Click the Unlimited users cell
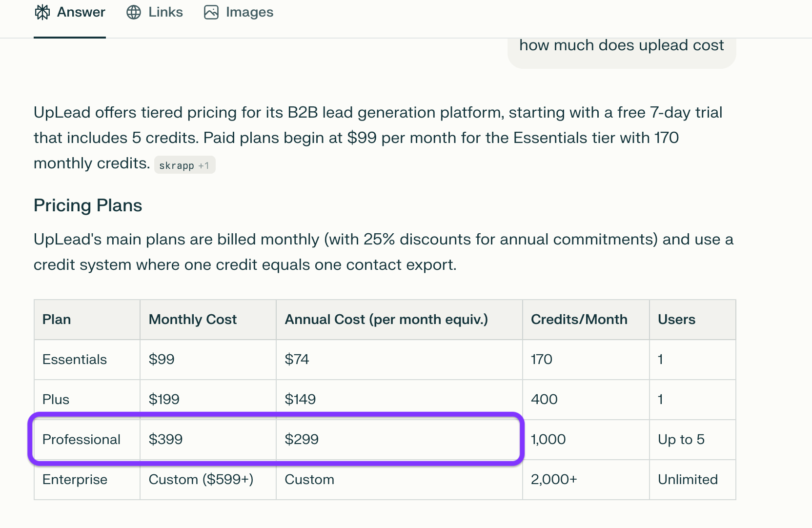 tap(688, 480)
